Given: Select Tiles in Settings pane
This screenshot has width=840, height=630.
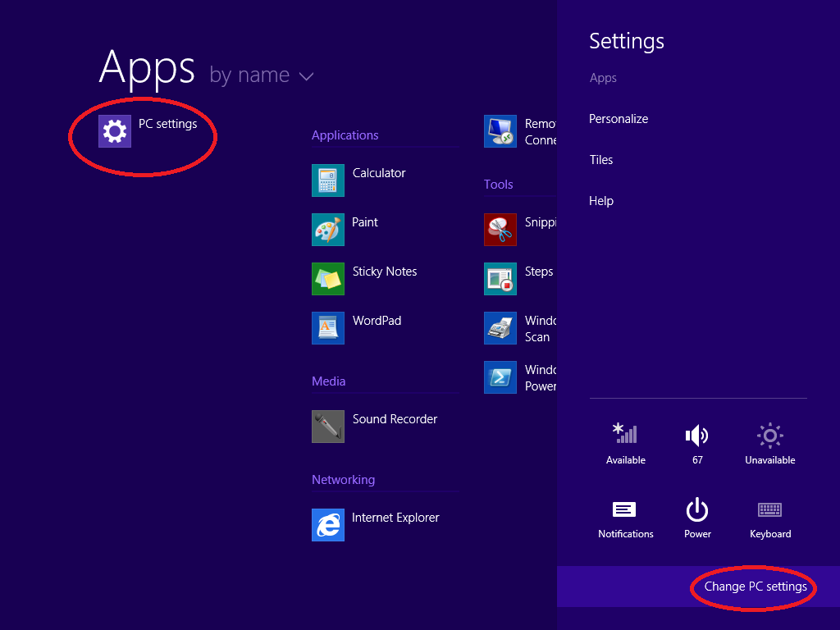Looking at the screenshot, I should (601, 160).
